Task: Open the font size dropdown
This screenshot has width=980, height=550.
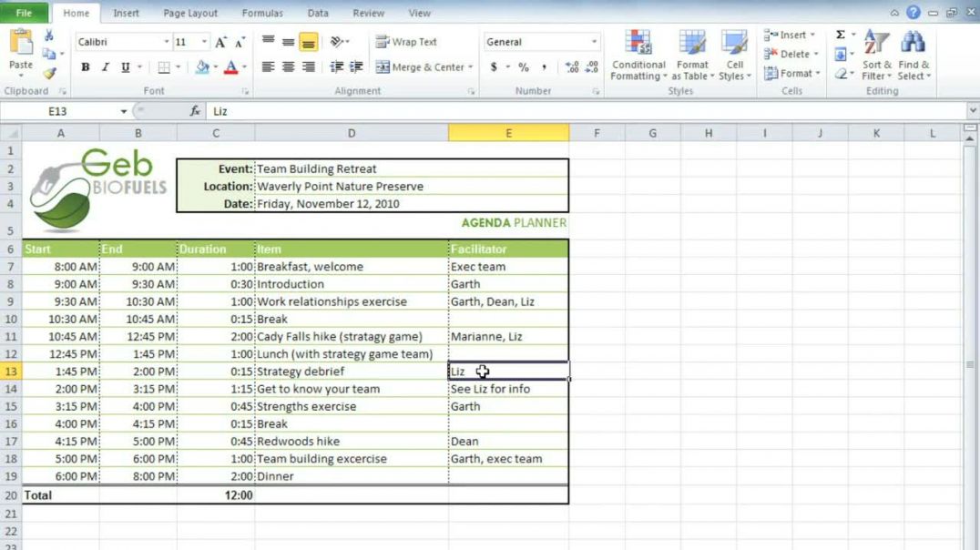Action: tap(204, 42)
